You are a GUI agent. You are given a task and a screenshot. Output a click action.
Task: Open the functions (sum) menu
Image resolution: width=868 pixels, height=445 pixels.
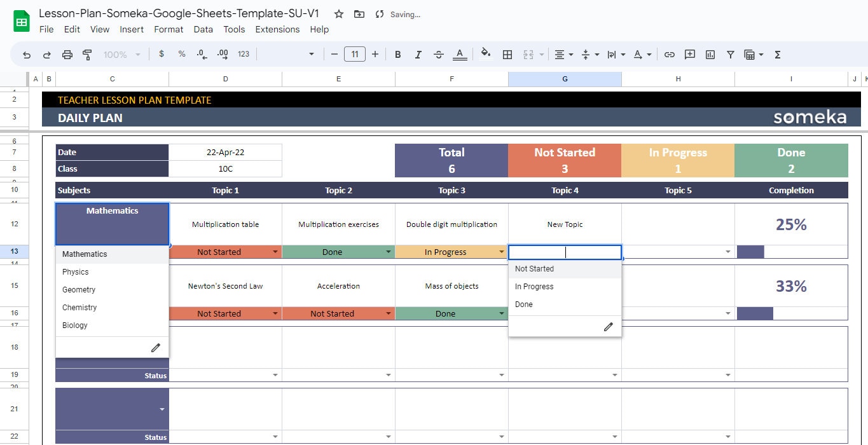(776, 54)
